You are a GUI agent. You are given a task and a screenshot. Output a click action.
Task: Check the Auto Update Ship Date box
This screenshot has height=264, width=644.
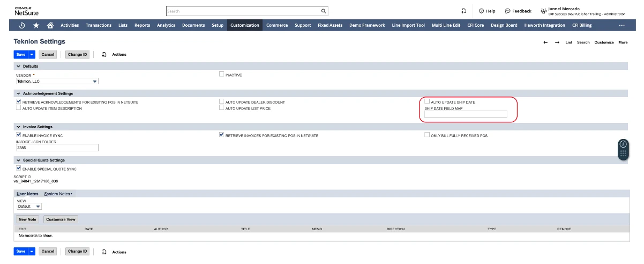coord(426,101)
